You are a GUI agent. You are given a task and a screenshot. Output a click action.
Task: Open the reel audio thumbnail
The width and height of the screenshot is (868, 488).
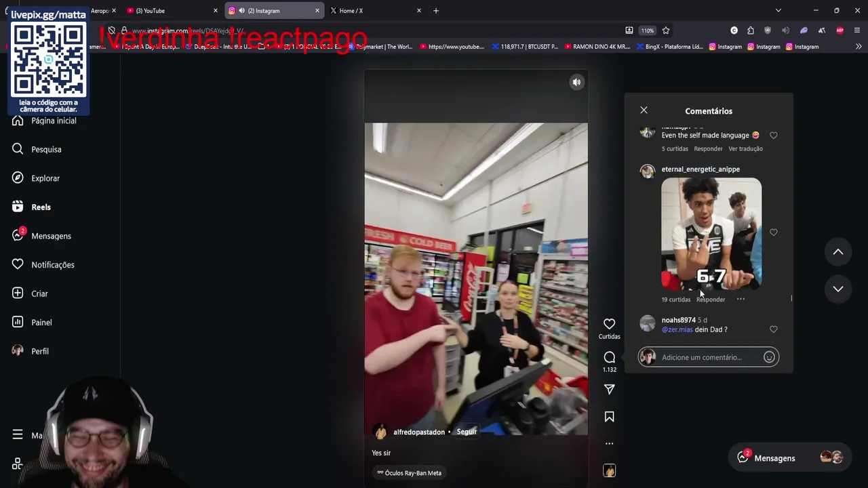[x=609, y=470]
